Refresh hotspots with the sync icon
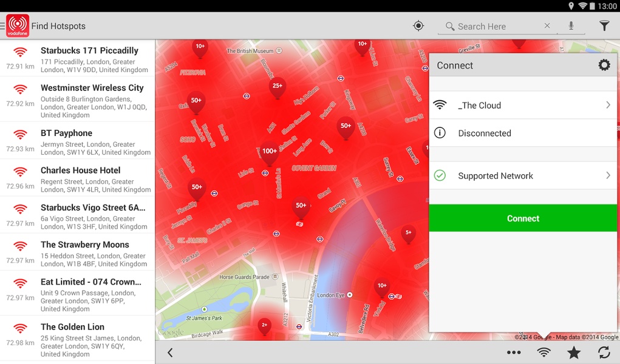Image resolution: width=620 pixels, height=364 pixels. (x=604, y=352)
